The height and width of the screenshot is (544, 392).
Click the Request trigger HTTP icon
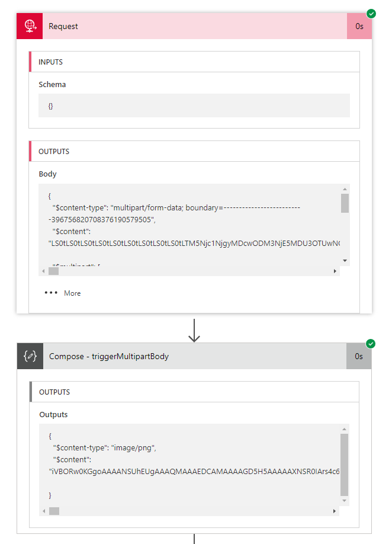coord(30,26)
